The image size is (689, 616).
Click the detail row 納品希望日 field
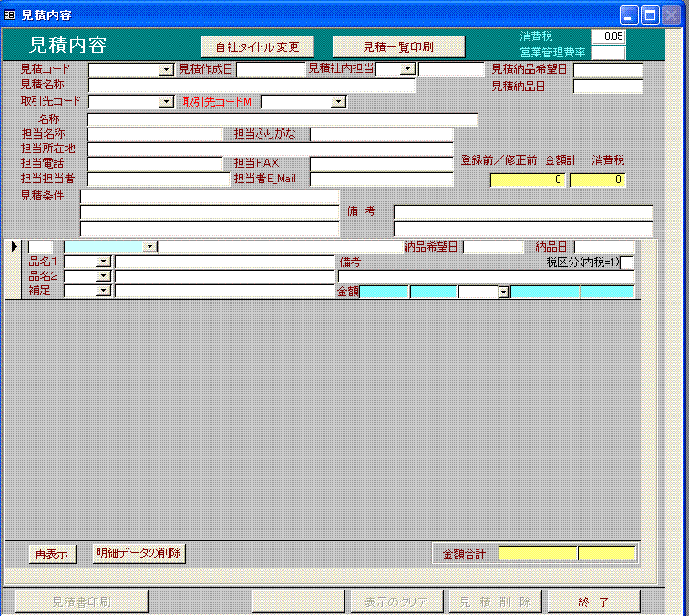(x=493, y=247)
